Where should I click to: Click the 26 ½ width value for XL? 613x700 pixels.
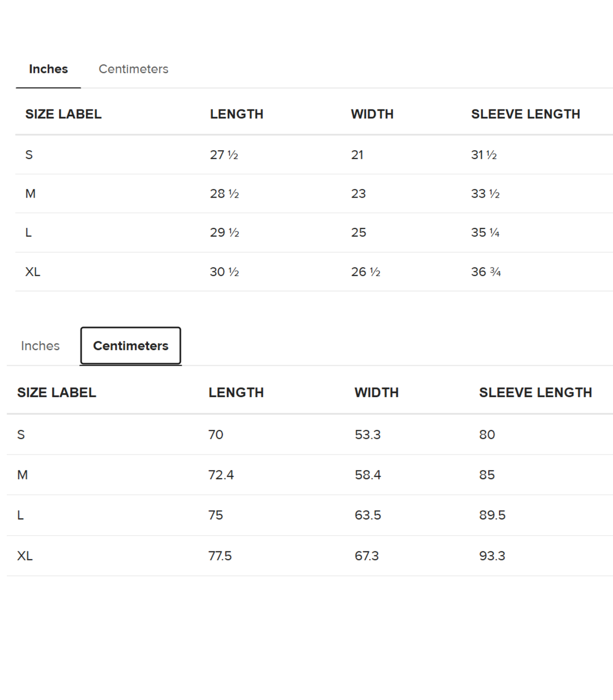366,272
